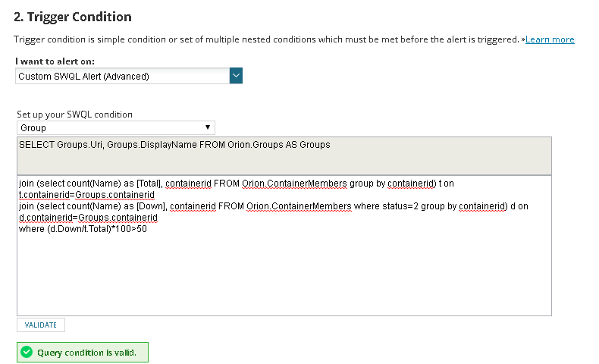This screenshot has width=599, height=364.
Task: Click the green checkmark valid icon
Action: tap(27, 353)
